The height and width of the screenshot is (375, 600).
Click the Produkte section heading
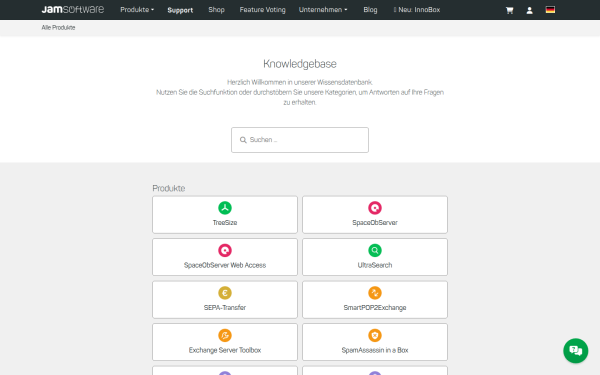point(169,188)
